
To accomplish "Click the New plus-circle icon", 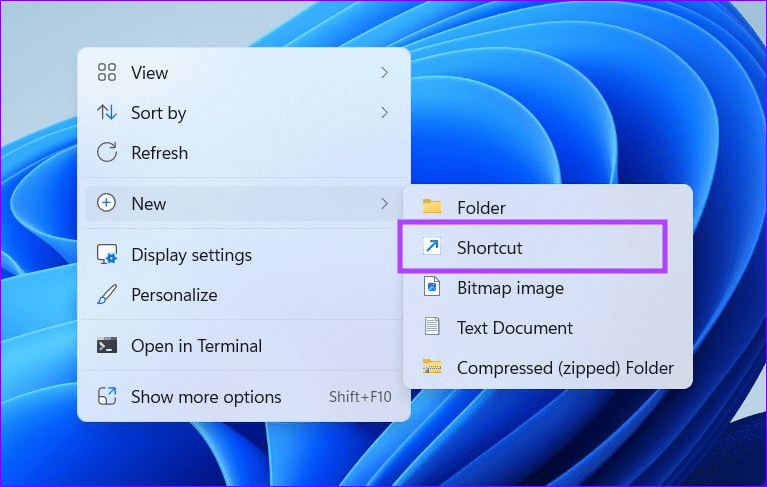I will click(107, 203).
